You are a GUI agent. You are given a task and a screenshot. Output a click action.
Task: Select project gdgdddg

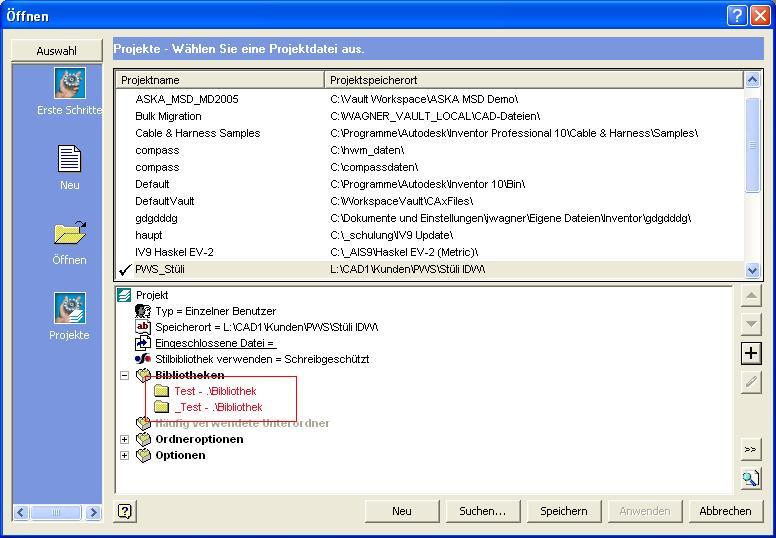430,218
